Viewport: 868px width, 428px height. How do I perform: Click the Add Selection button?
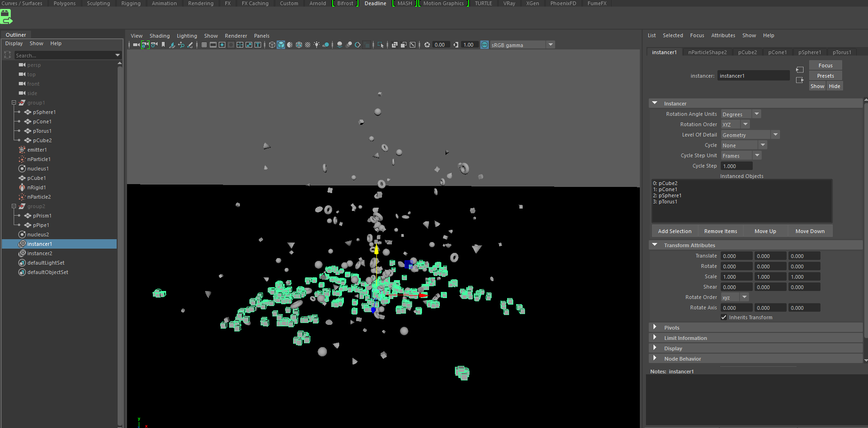(x=675, y=231)
